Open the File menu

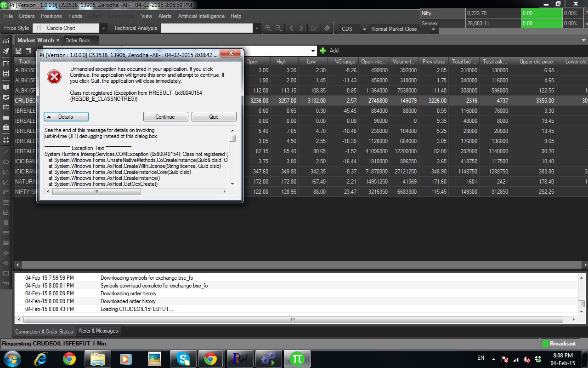click(8, 16)
